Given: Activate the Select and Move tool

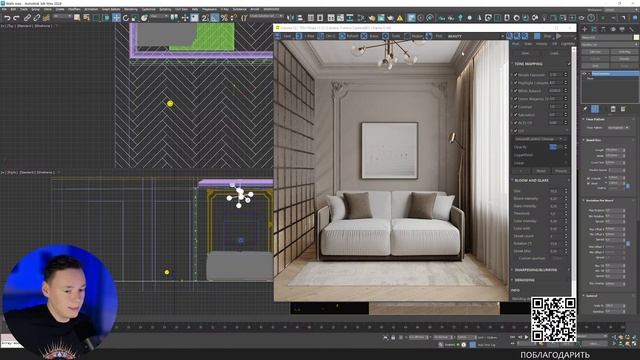Looking at the screenshot, I should [116, 18].
